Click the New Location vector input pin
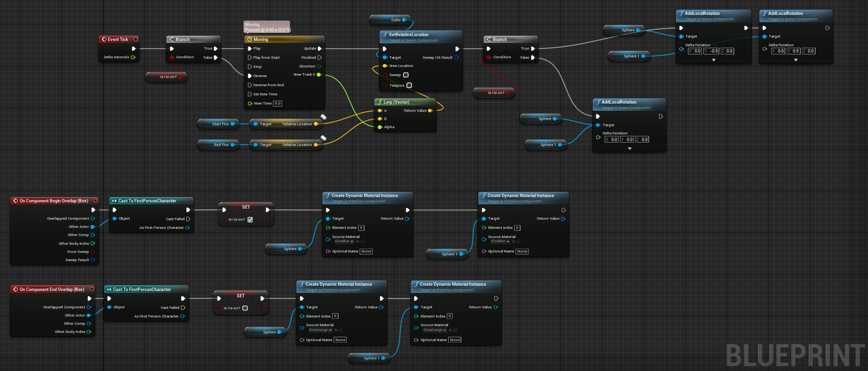The height and width of the screenshot is (371, 868). (385, 66)
